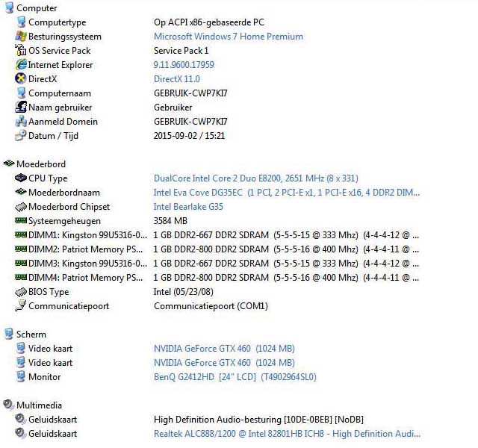Open the Realtek ALC888/1200 sound card link
The height and width of the screenshot is (448, 478).
287,434
